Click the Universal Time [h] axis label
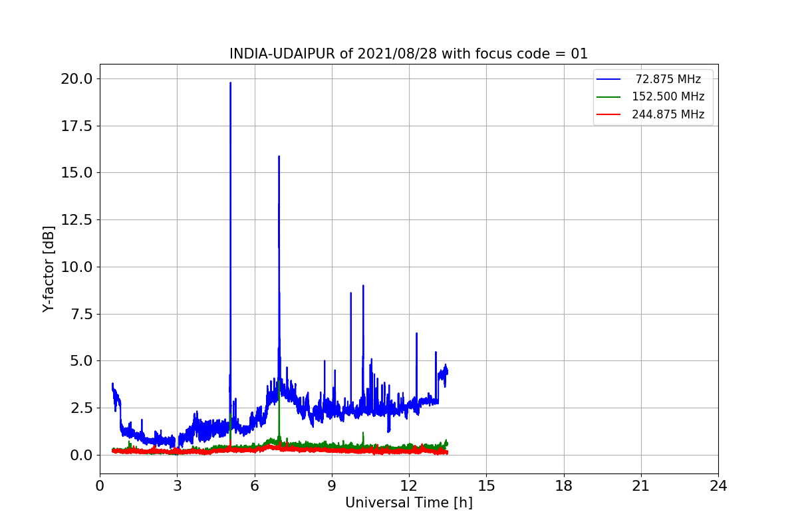This screenshot has width=798, height=532. tap(408, 503)
